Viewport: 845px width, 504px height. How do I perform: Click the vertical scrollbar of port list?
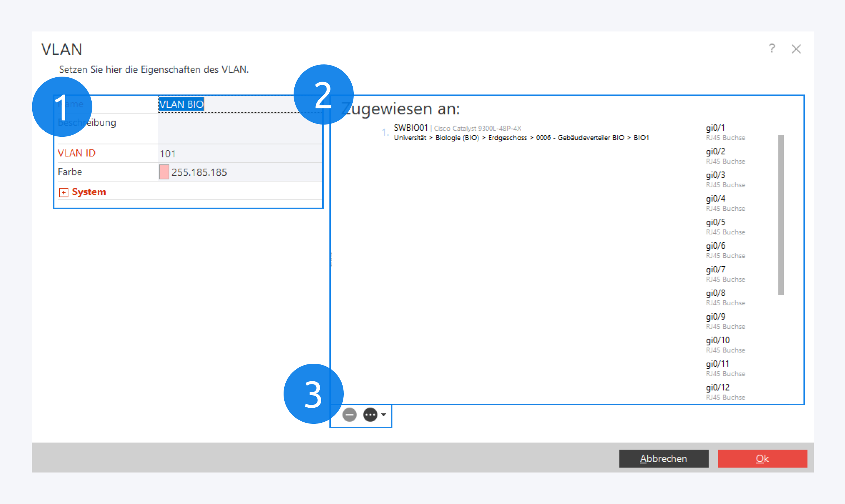[x=781, y=215]
